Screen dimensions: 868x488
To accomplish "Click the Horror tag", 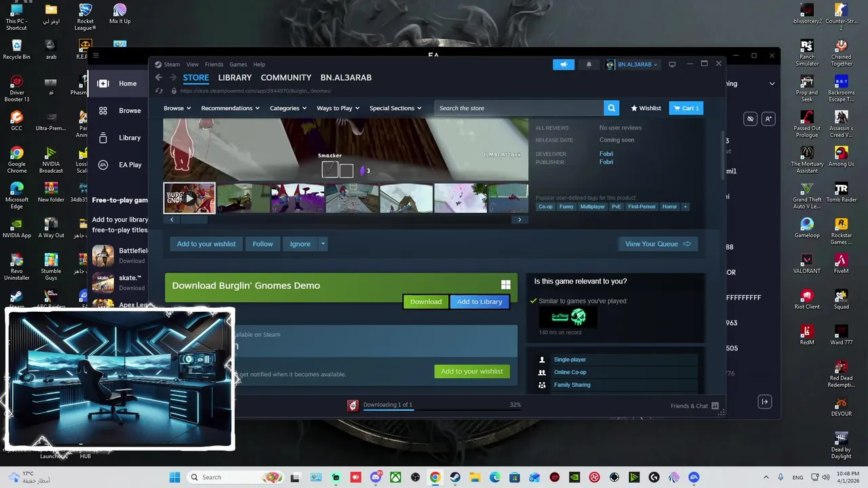I will (669, 207).
